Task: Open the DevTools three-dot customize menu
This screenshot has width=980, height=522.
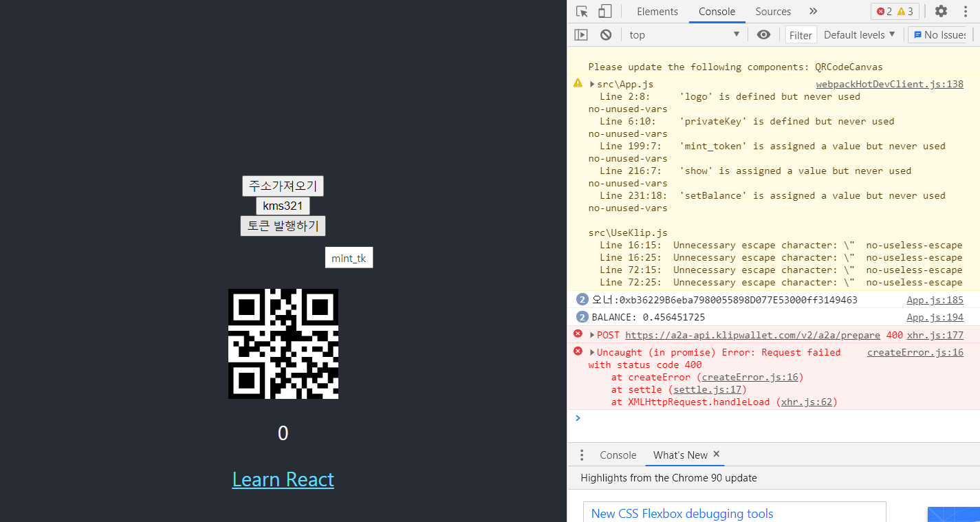Action: 964,11
